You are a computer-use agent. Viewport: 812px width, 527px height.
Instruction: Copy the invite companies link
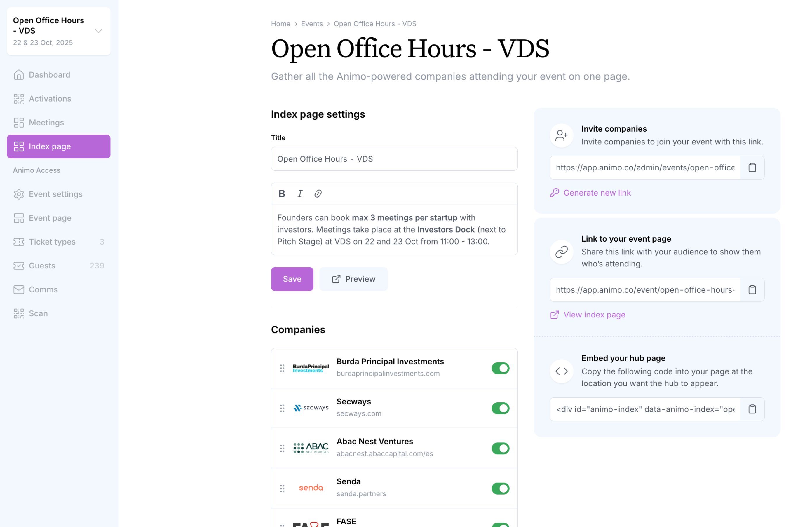752,167
